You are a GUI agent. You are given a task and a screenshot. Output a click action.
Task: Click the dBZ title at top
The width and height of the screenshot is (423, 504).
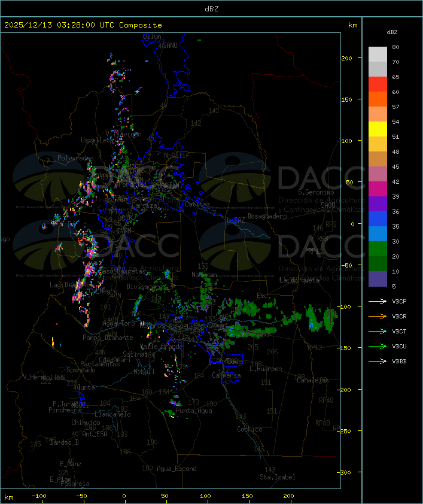click(212, 8)
